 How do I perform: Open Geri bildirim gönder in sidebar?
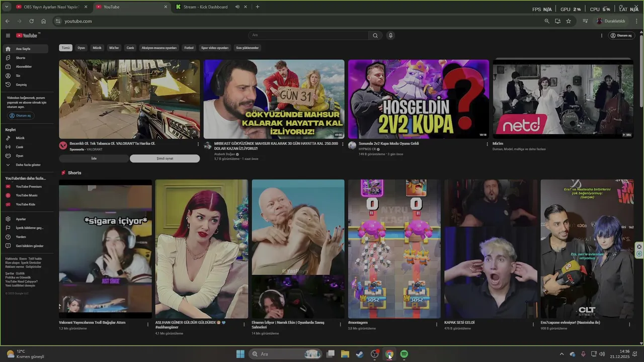coord(26,246)
